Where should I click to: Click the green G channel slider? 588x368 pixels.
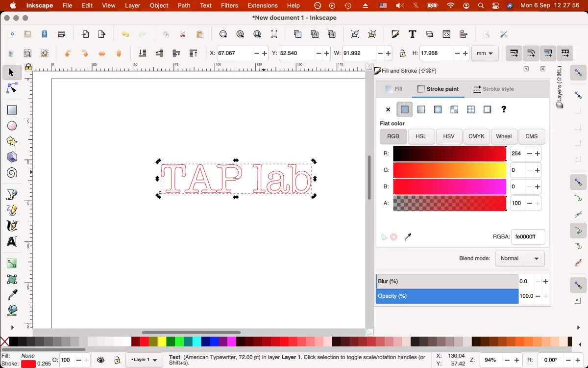click(450, 170)
